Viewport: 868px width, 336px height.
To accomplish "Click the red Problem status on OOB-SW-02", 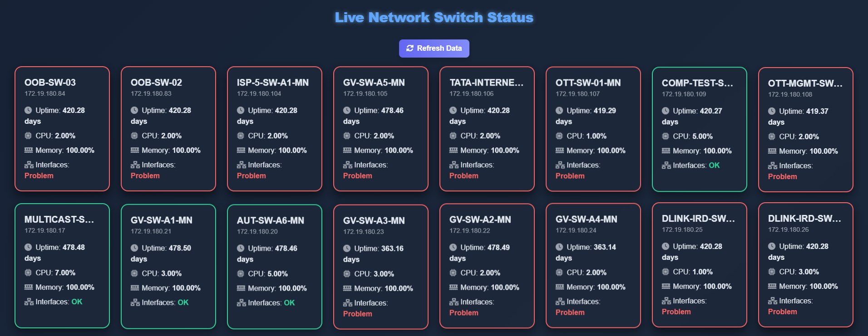I will click(x=145, y=175).
